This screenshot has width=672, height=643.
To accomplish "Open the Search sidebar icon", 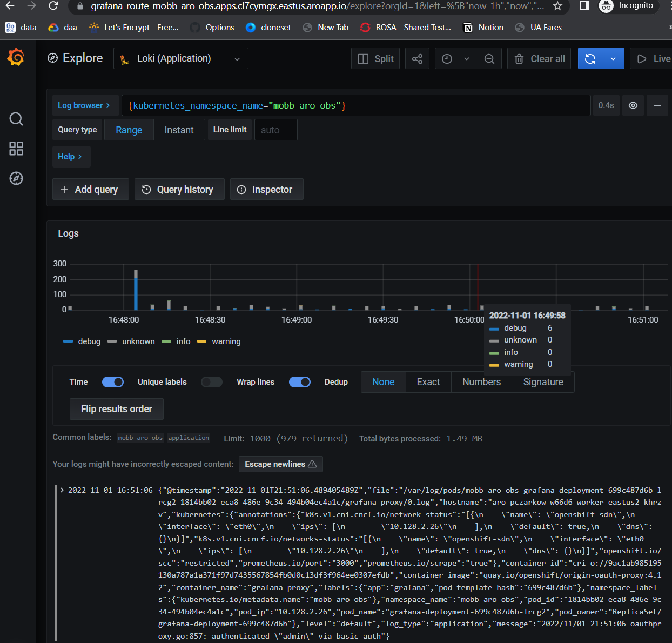I will pyautogui.click(x=16, y=119).
